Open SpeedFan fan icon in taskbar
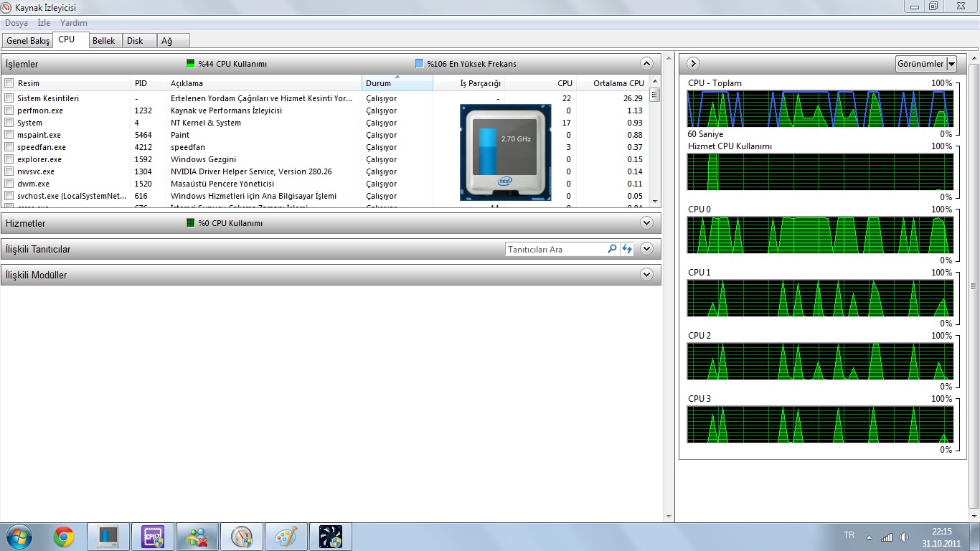The height and width of the screenshot is (551, 980). (331, 537)
